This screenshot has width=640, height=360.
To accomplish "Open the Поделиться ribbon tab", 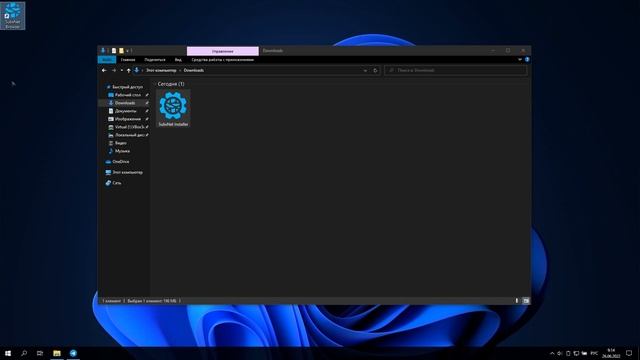I will pos(155,60).
